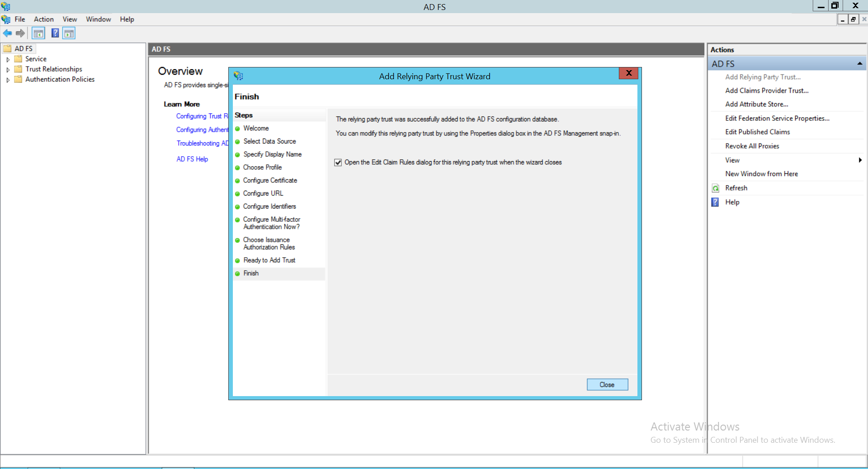Open the View submenu arrow in Actions pane
This screenshot has width=868, height=469.
860,160
